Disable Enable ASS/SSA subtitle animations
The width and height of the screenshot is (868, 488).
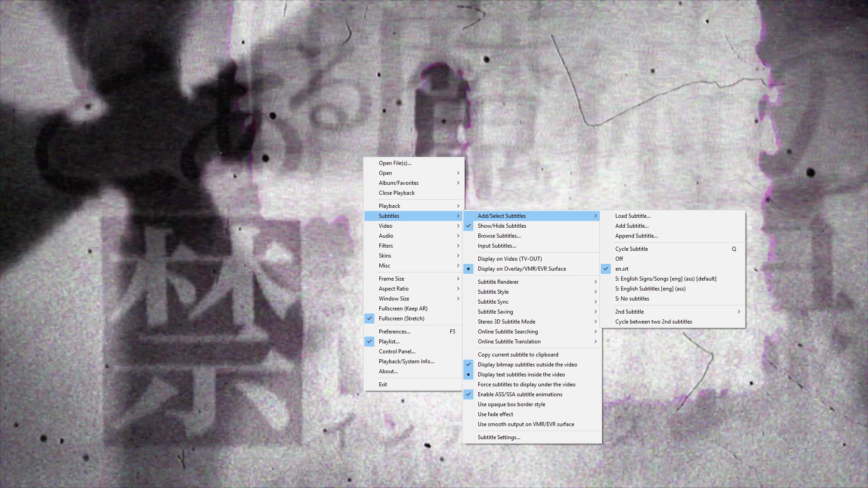(520, 394)
